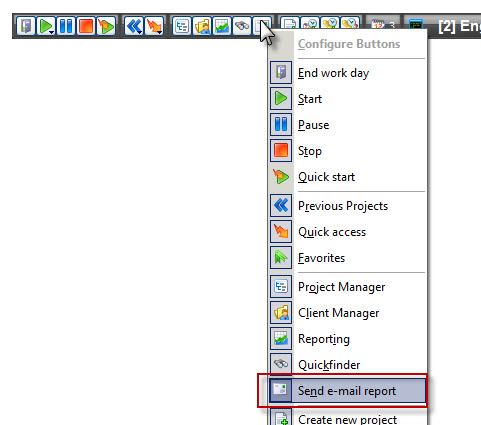Click the Quickfinder binoculars toolbar icon

point(242,26)
